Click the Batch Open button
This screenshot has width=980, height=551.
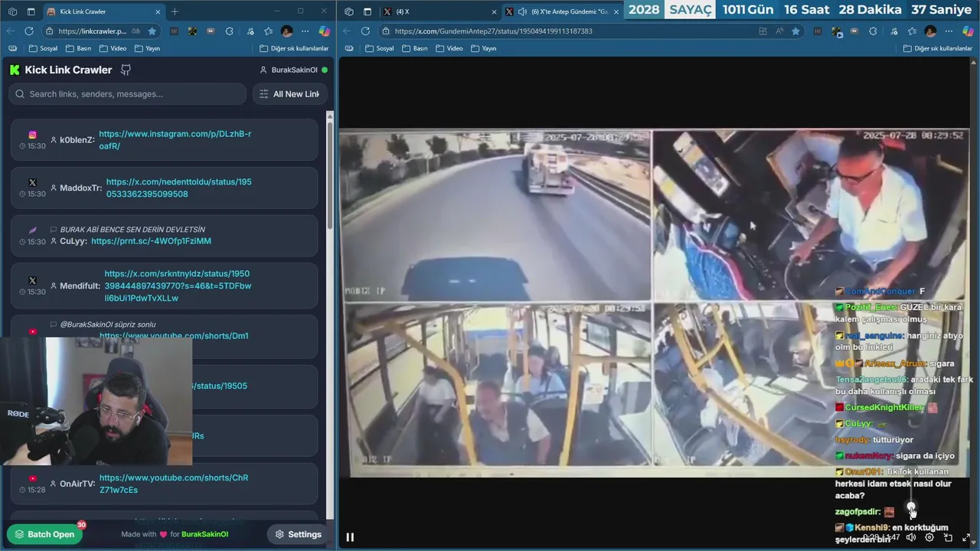pyautogui.click(x=45, y=534)
